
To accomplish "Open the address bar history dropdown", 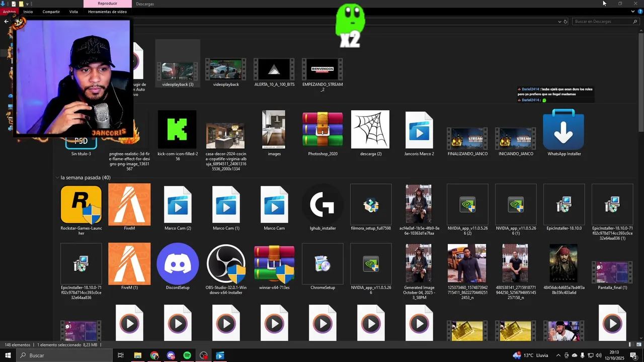I will [559, 22].
